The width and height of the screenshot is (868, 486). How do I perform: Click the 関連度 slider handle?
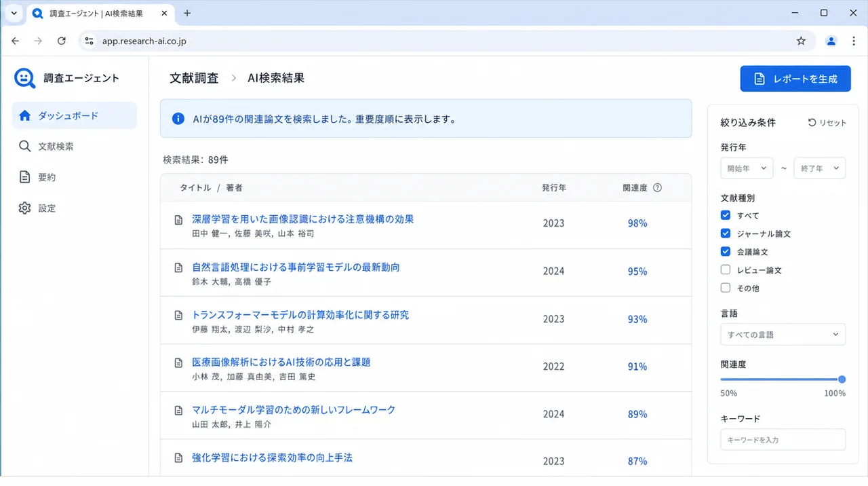coord(842,379)
